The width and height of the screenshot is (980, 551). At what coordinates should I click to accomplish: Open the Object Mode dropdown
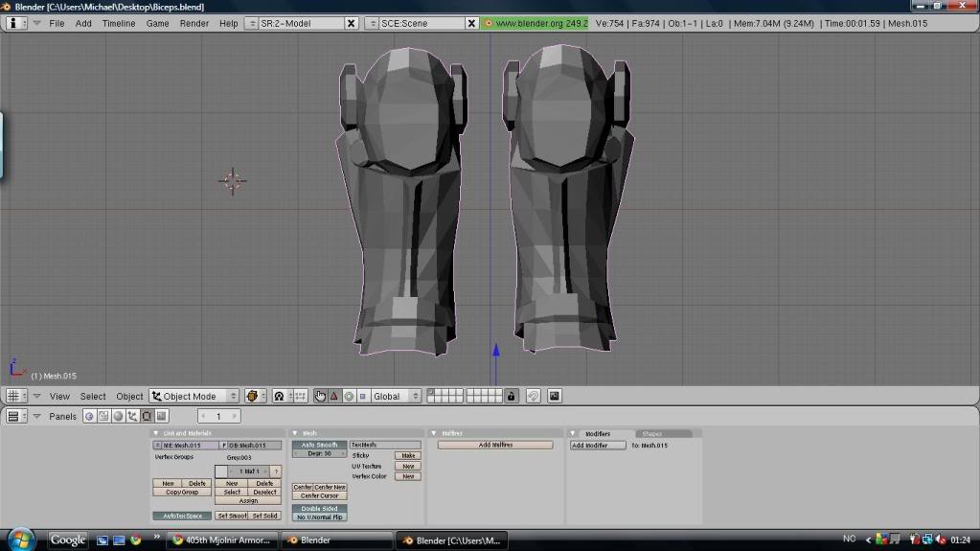coord(194,396)
